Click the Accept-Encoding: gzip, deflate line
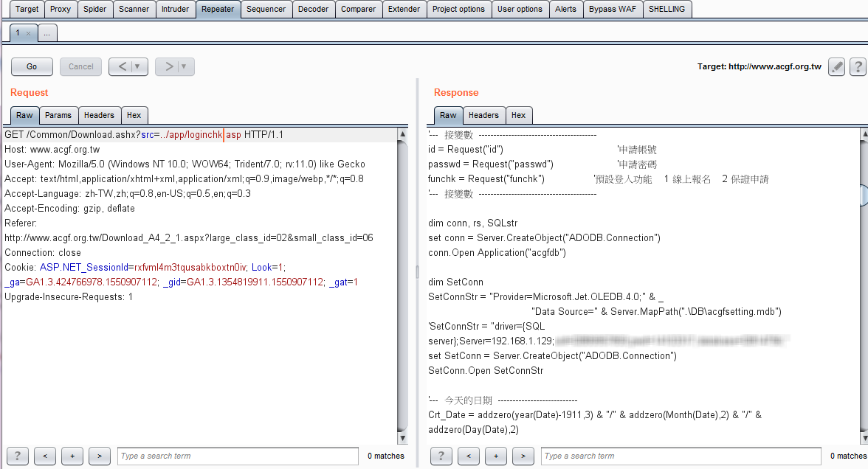Viewport: 868px width, 469px height. tap(69, 209)
